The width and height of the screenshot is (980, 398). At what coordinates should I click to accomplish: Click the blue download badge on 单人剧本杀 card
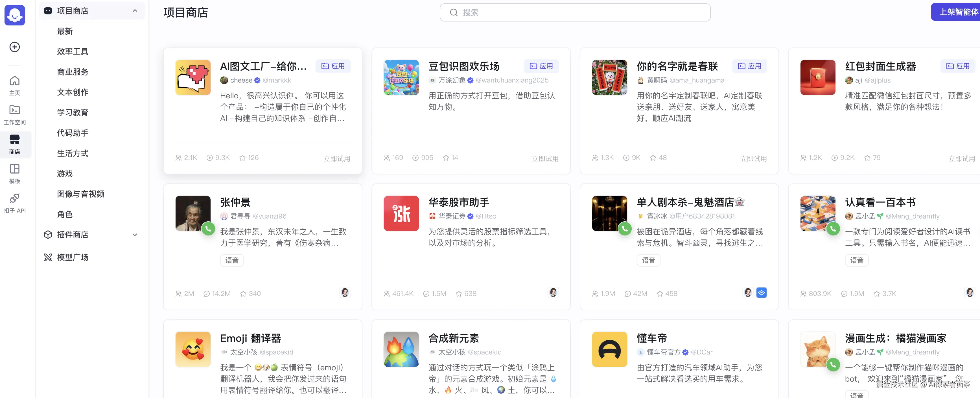[x=761, y=293]
